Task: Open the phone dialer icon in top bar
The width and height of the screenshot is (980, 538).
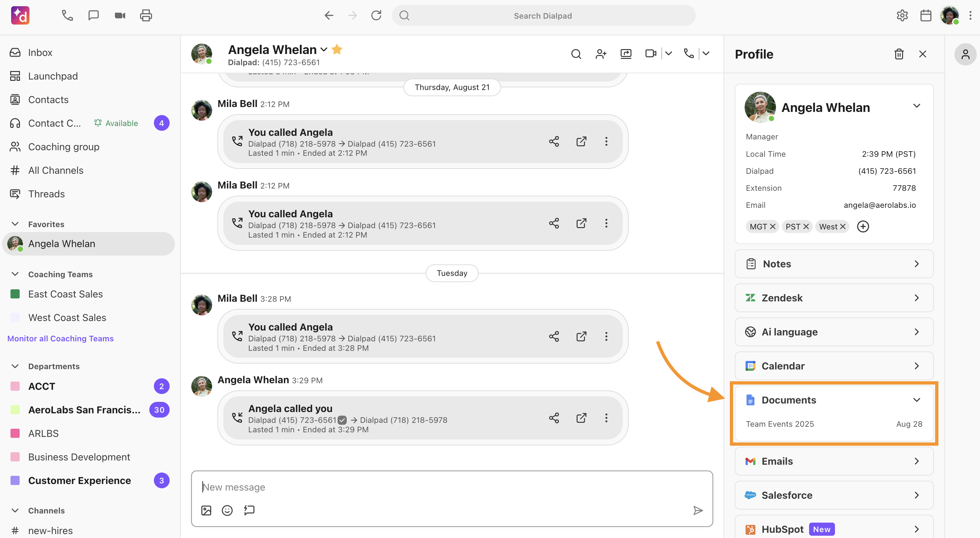Action: click(x=67, y=16)
